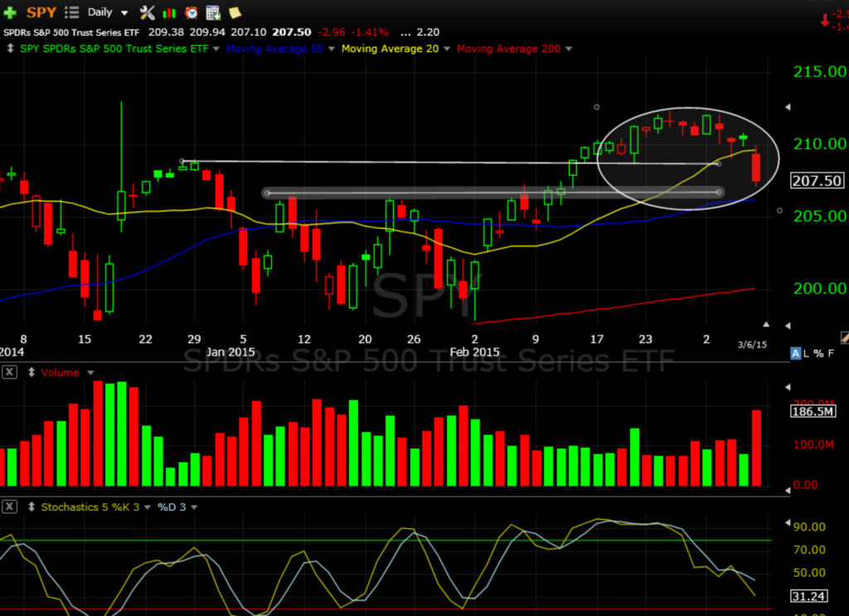Click the left triangle at price pane top edge
Screen dimensions: 849x616
[788, 107]
